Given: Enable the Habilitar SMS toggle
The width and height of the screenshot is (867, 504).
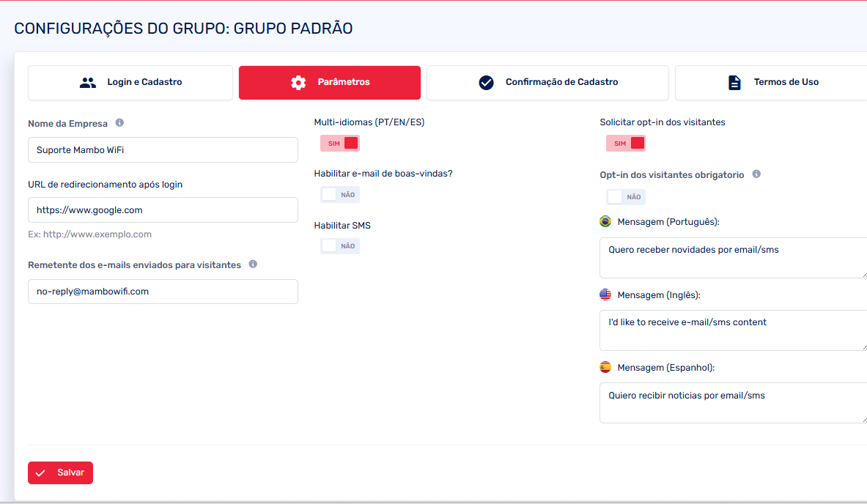Looking at the screenshot, I should (x=339, y=246).
